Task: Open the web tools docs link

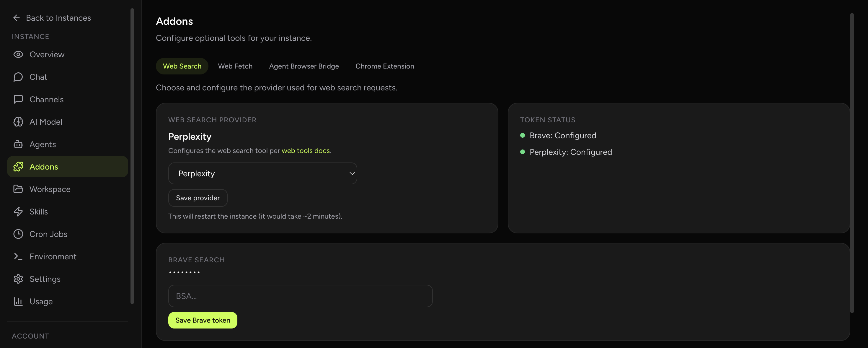Action: point(305,151)
